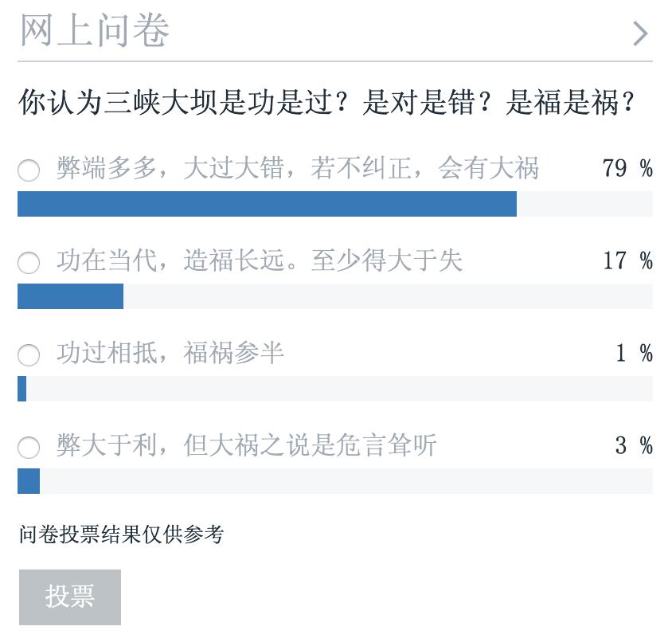Click the 问卷投票结果仅供参考 disclaimer text
The height and width of the screenshot is (642, 672).
pyautogui.click(x=121, y=535)
